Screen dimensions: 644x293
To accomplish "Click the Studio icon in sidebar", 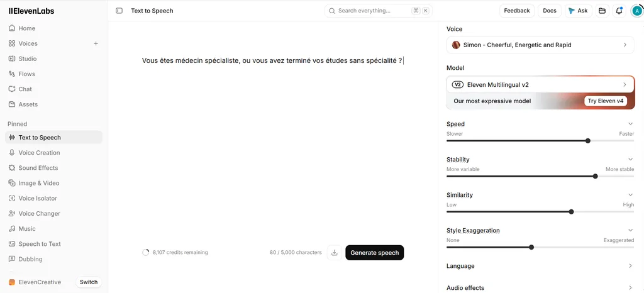I will pyautogui.click(x=12, y=58).
